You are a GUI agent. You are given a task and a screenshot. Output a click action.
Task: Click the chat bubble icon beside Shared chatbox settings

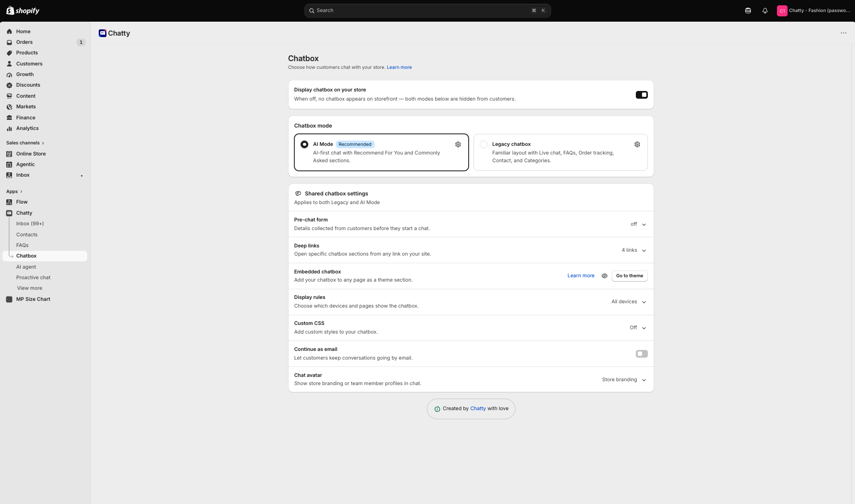pos(298,194)
